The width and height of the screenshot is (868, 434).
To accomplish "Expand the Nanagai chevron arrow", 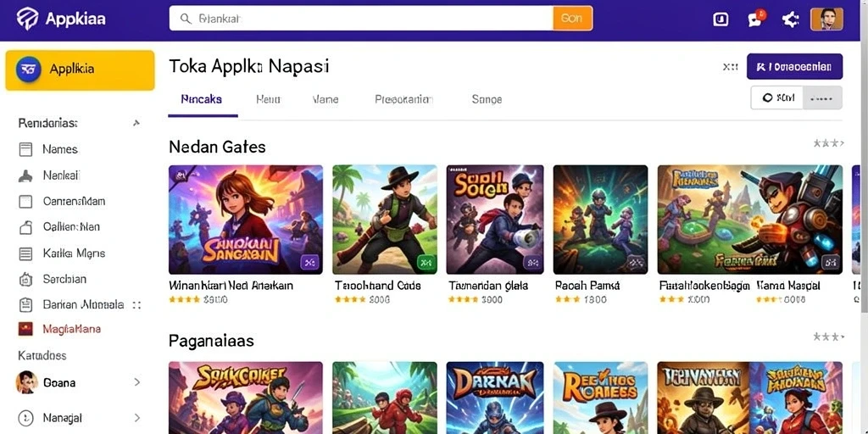I will [x=136, y=417].
